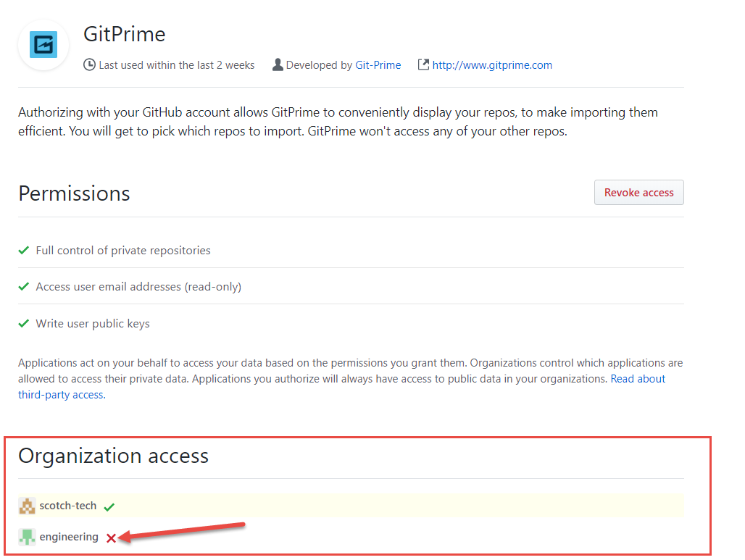This screenshot has height=560, width=745.
Task: Click the scotch-tech organization avatar
Action: 27,506
